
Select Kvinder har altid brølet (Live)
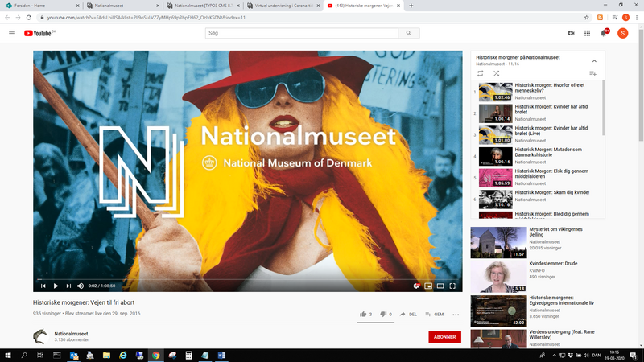537,134
